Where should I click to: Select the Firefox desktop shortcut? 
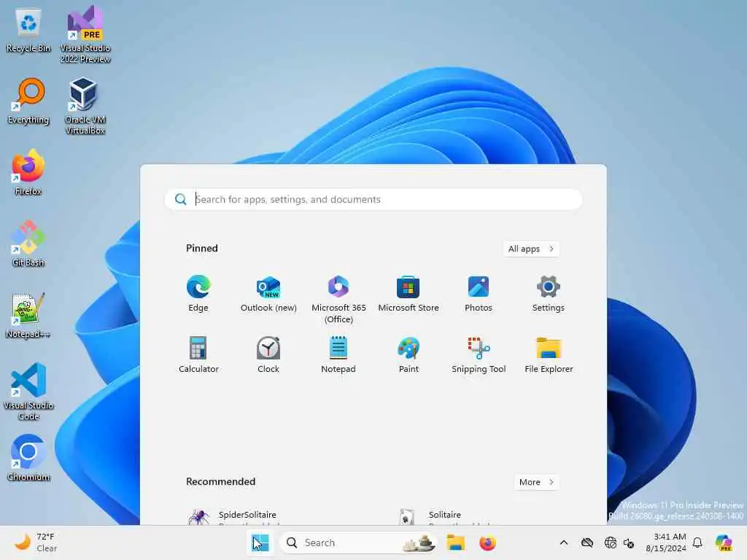point(28,172)
